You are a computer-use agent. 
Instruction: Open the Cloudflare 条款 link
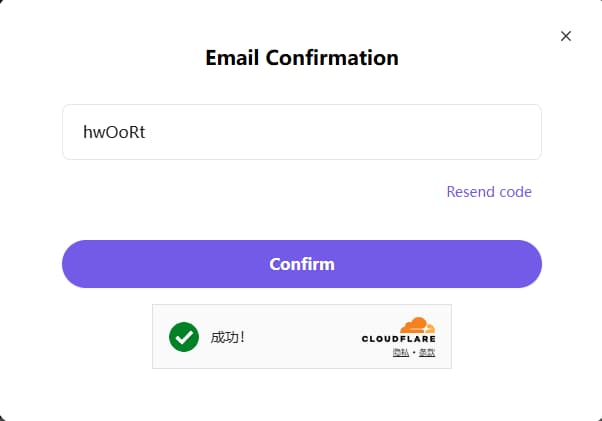click(x=427, y=353)
